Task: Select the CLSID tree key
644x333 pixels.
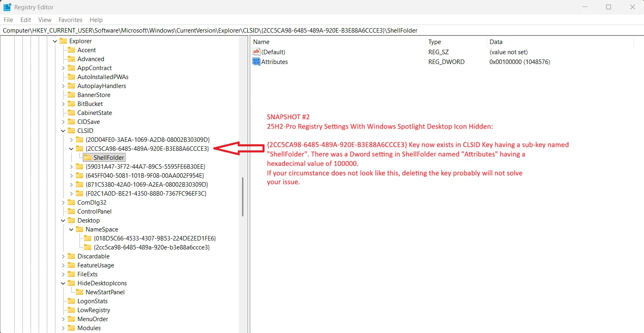Action: pos(85,131)
